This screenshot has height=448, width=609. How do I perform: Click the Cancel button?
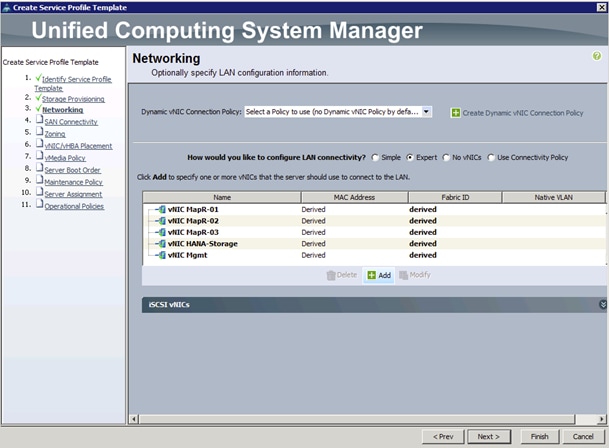(x=583, y=437)
